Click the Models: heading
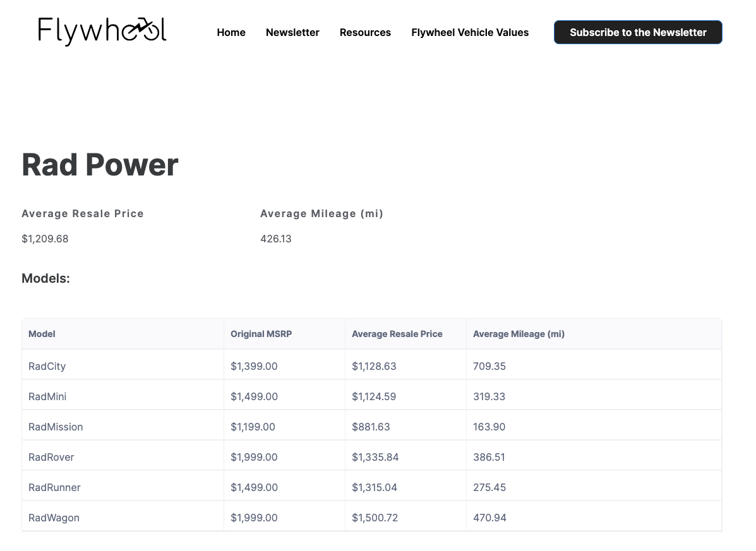Screen dimensions: 756x551 point(46,278)
